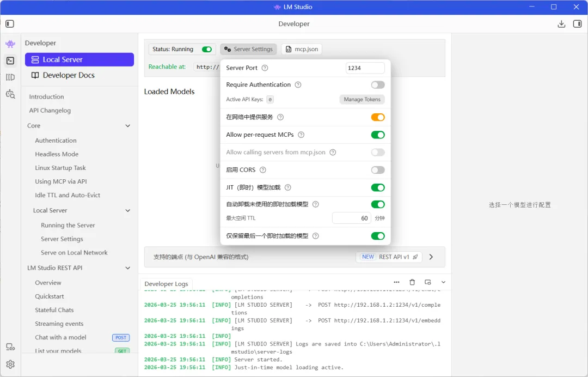Click the rocket icon on REST API v1
This screenshot has height=377, width=588.
(415, 257)
